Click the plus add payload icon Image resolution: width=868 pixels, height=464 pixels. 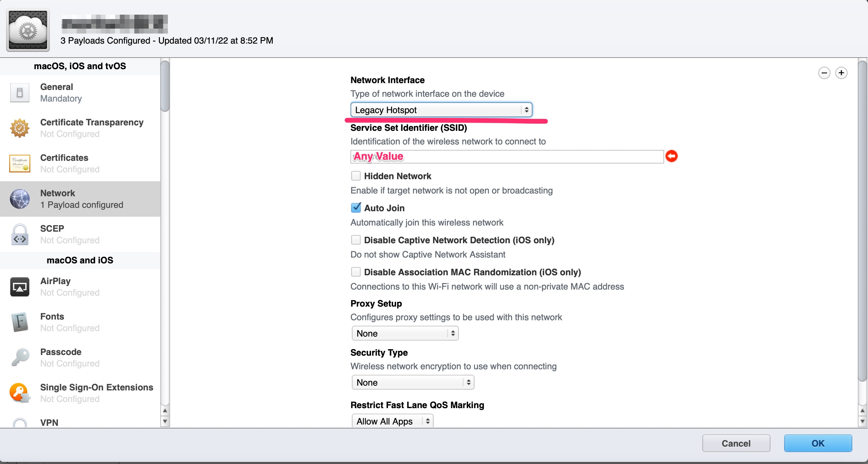pyautogui.click(x=841, y=73)
